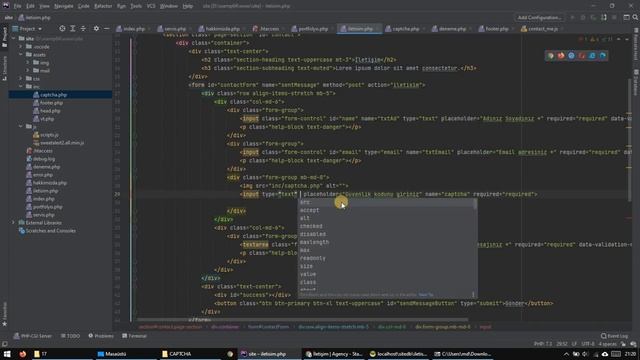Screen dimensions: 640x360
Task: Switch to the contact_me.js editor tab
Action: 542,29
